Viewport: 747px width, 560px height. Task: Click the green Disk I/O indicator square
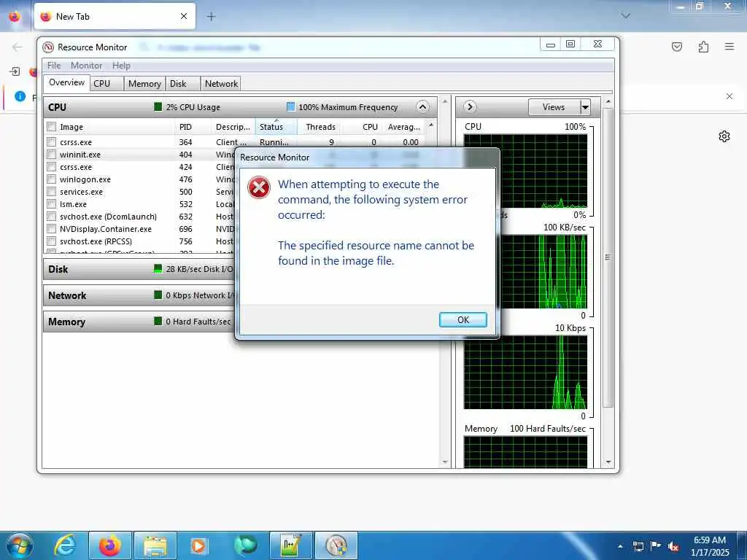[158, 268]
